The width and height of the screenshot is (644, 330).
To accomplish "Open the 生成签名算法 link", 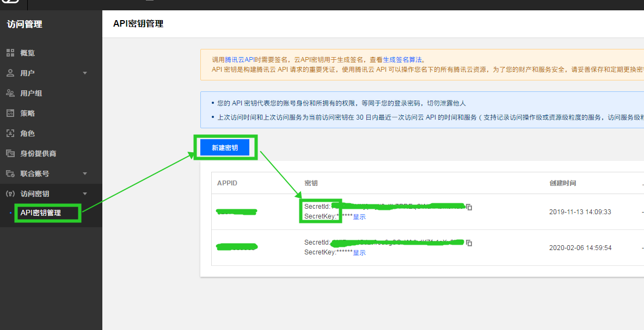I will pyautogui.click(x=402, y=60).
